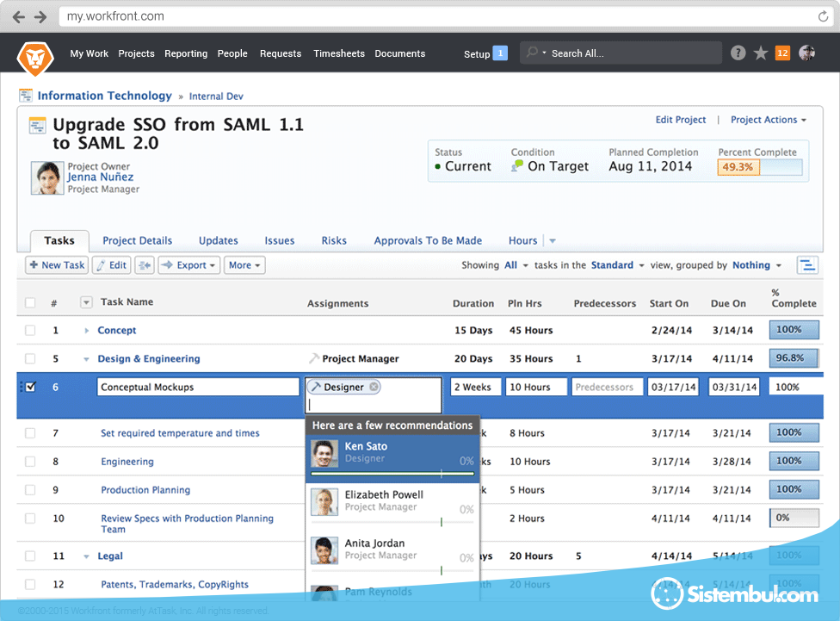Check the Engineering task checkbox
The image size is (840, 621).
[x=30, y=461]
